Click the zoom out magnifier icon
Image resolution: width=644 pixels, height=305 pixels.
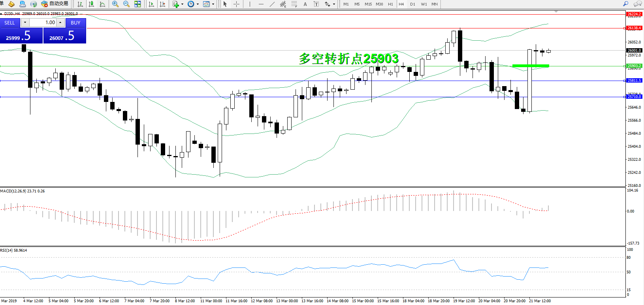click(x=126, y=4)
